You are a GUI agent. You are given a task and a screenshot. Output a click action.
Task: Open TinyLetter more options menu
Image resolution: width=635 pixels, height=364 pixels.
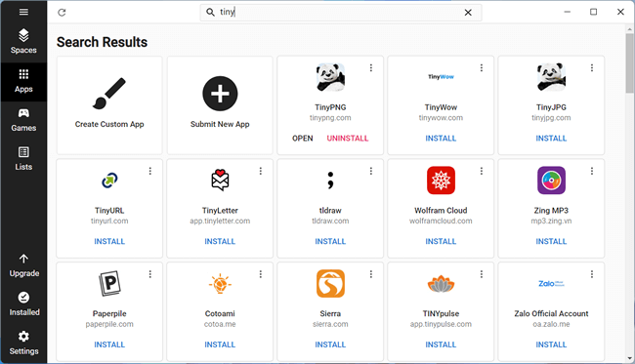[x=261, y=171]
